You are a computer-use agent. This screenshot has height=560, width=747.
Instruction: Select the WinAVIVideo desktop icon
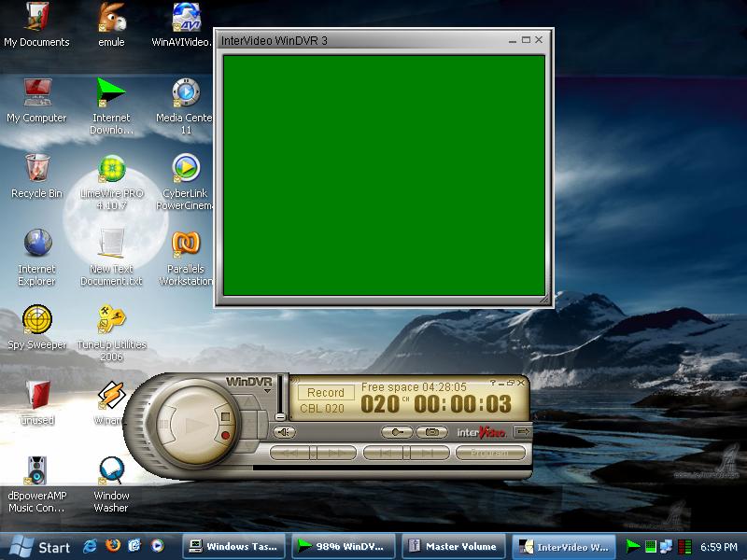click(182, 25)
